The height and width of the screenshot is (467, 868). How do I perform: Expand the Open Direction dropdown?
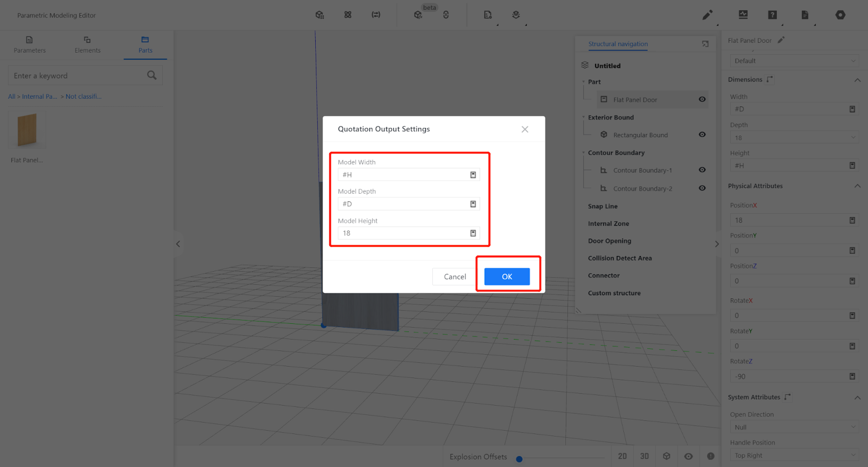pyautogui.click(x=794, y=427)
